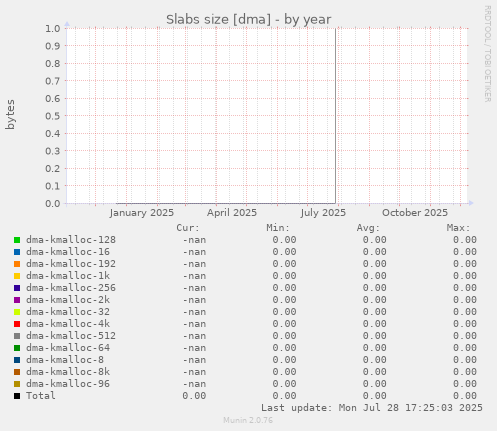Select the dma-kmalloc-64 legend label
This screenshot has height=431, width=497.
(68, 348)
